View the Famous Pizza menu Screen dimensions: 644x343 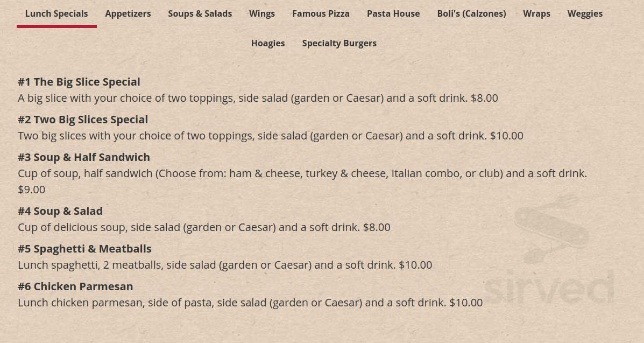[x=321, y=13]
